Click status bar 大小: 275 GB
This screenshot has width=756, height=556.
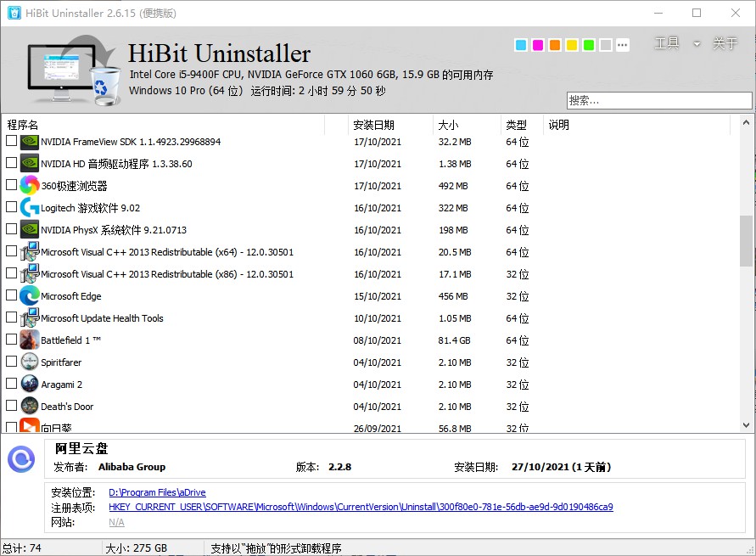(x=136, y=548)
